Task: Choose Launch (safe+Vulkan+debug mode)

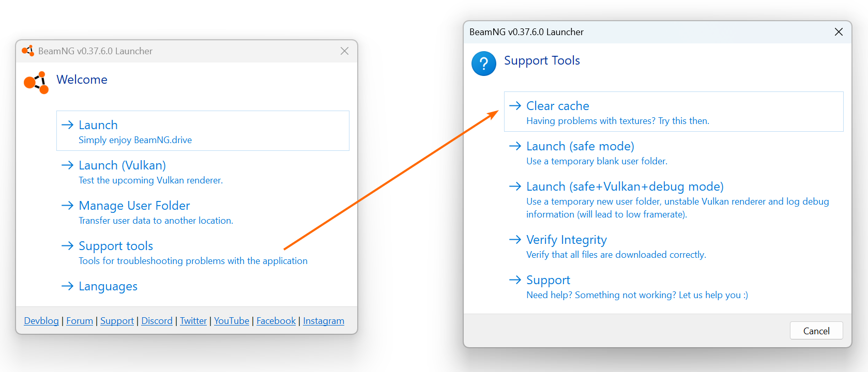Action: (674, 199)
